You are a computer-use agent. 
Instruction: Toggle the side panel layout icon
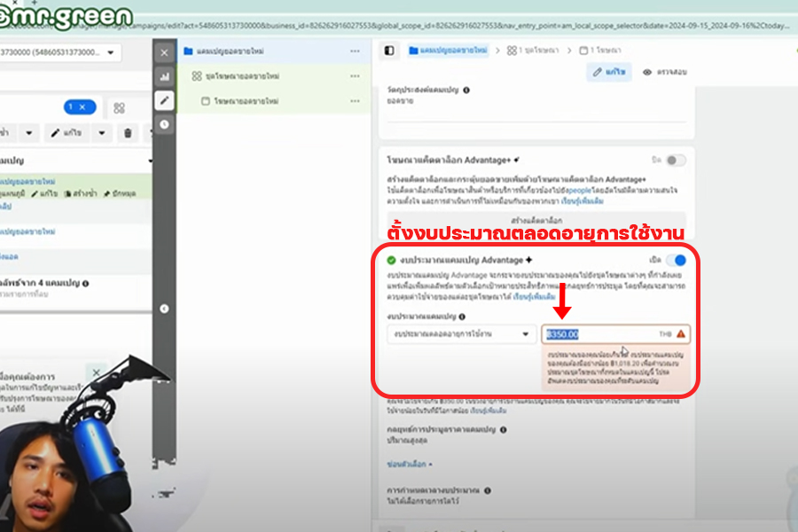click(389, 51)
